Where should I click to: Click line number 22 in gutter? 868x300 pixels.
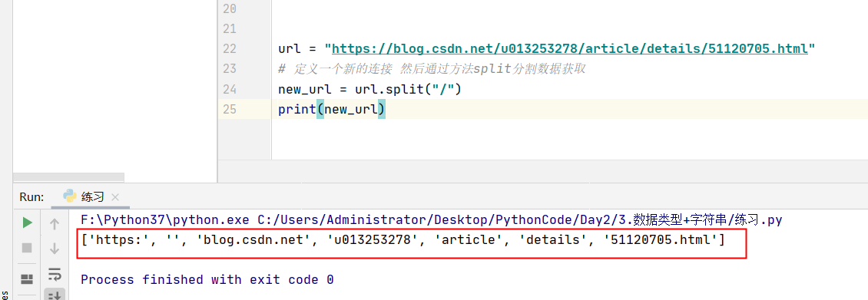click(x=229, y=48)
